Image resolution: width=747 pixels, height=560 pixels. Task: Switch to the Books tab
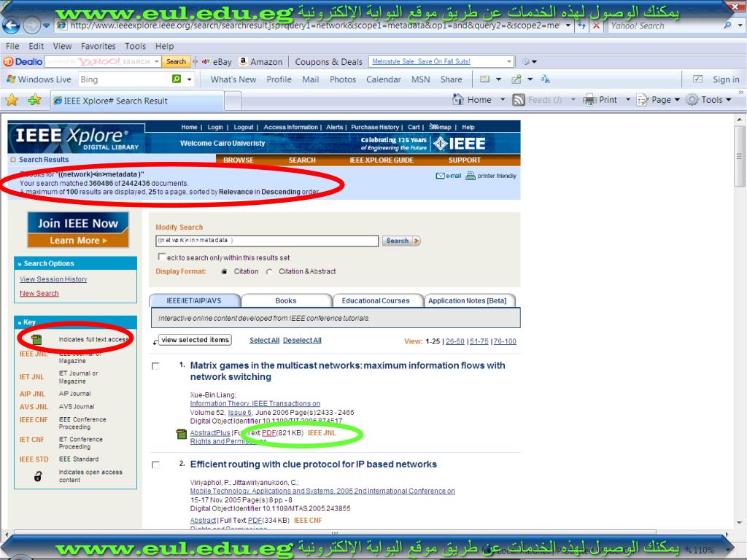click(x=286, y=300)
